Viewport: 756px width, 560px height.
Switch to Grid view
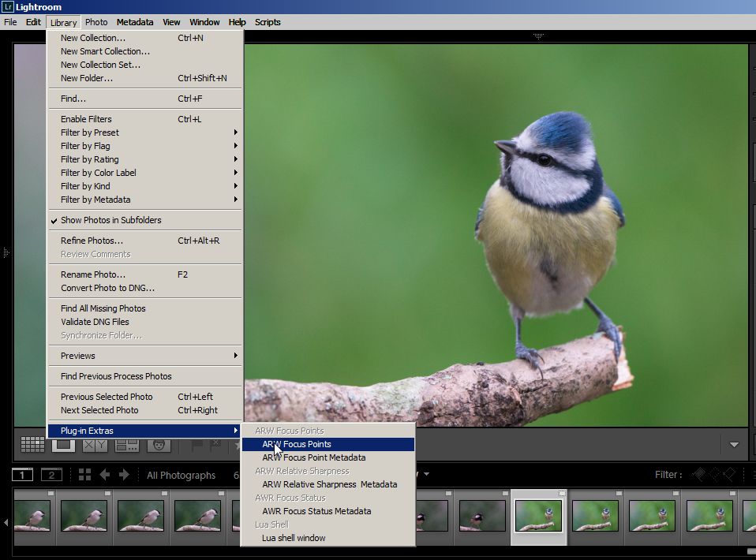click(32, 445)
